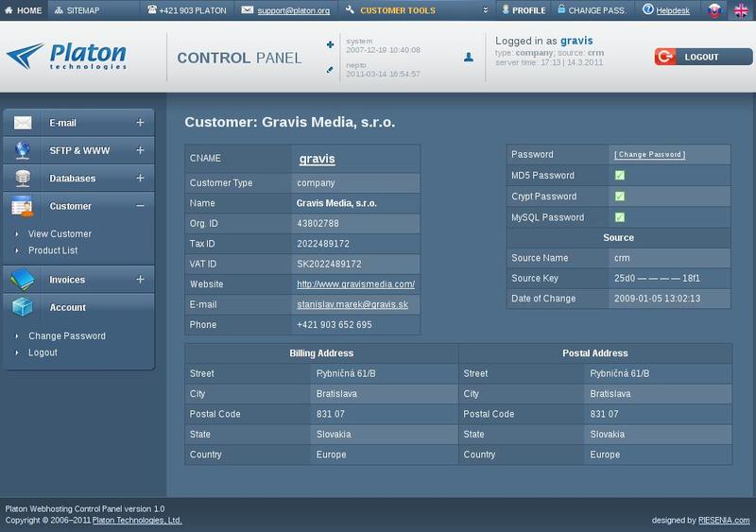Toggle the MD5 Password checkbox
Screen dimensions: 756x532
point(620,175)
